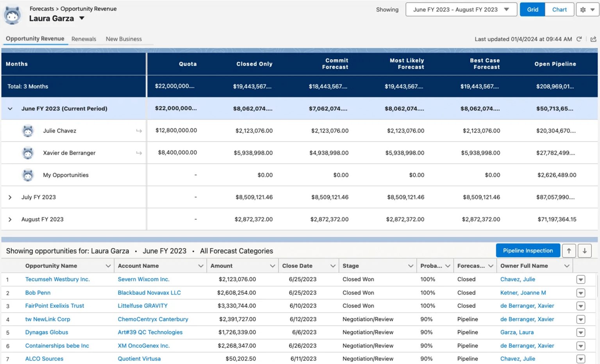Click the avatar beside Julie Chavez
This screenshot has width=600, height=364.
(x=28, y=131)
